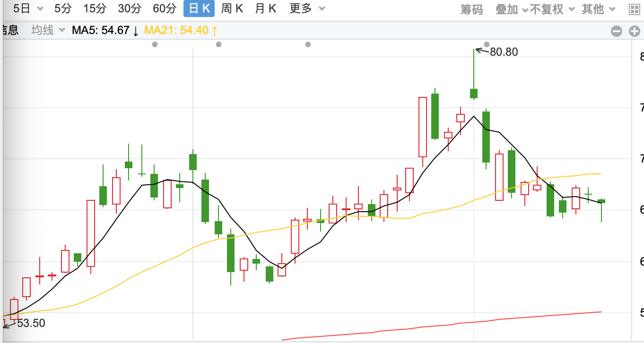Select the 月K monthly chart tab
Image resolution: width=644 pixels, height=343 pixels.
point(265,9)
